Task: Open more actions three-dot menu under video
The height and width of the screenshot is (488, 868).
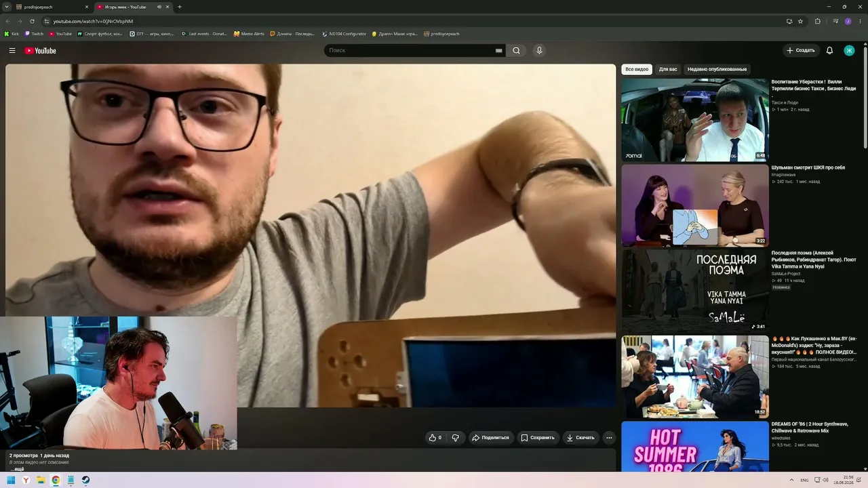Action: (x=609, y=438)
